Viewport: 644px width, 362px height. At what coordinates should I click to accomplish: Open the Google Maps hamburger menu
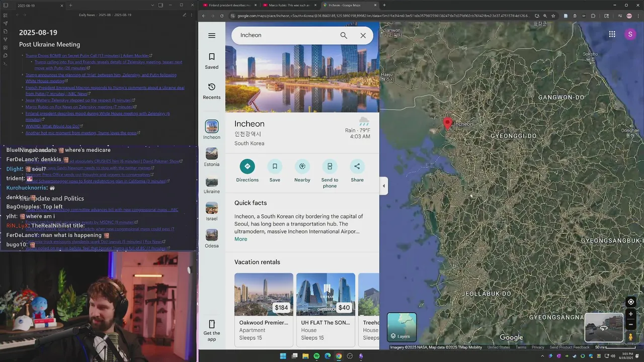[212, 35]
